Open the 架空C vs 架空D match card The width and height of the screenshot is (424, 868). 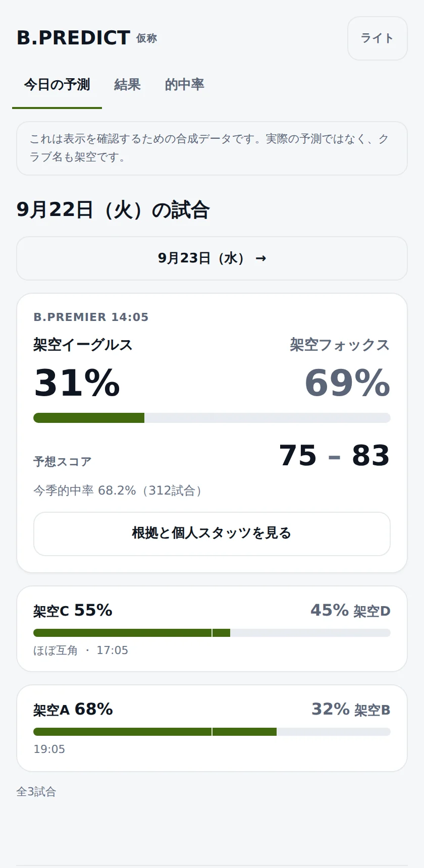[212, 629]
